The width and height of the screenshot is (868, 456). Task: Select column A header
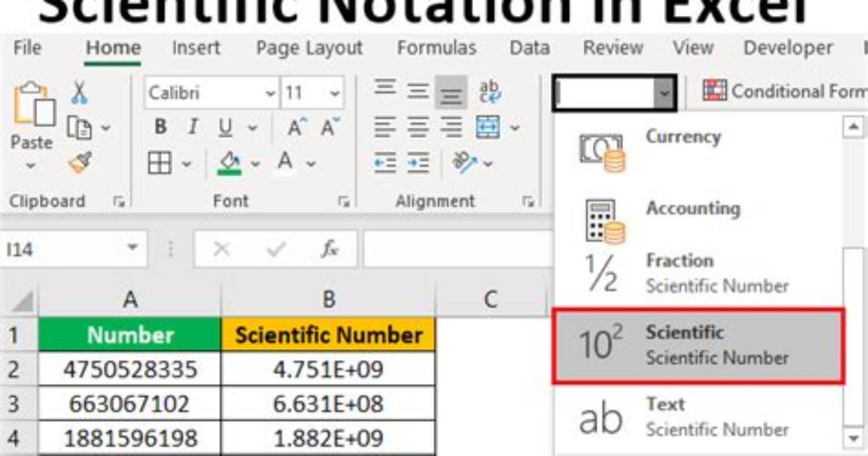tap(129, 300)
